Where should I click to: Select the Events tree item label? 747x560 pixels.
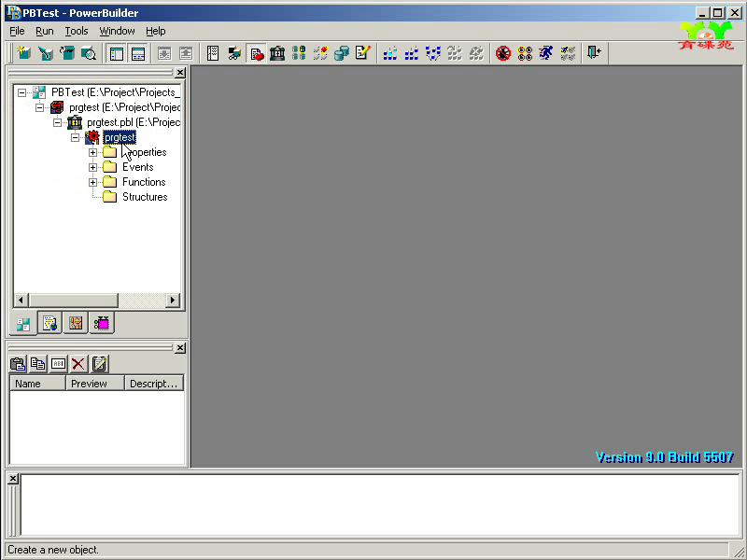(137, 167)
